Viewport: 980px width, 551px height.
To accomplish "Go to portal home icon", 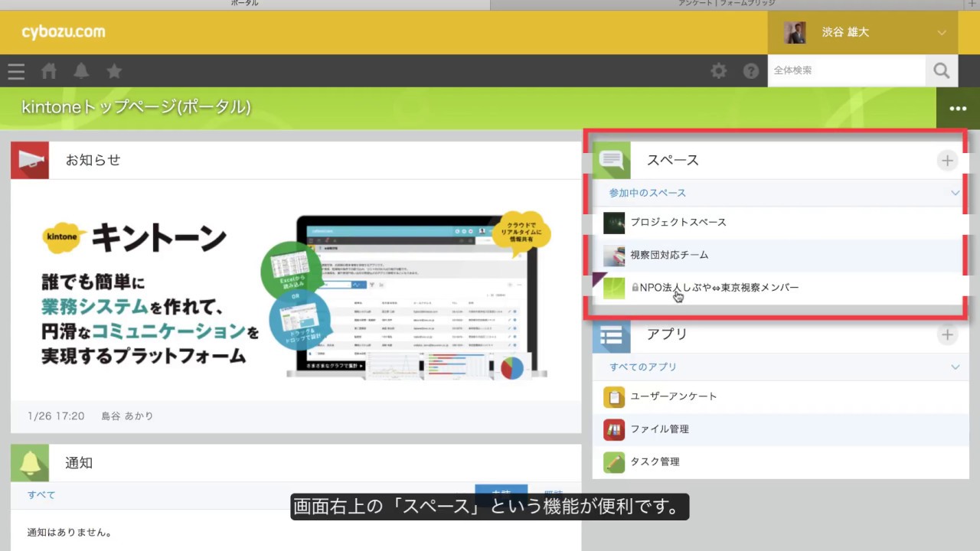I will click(x=49, y=71).
